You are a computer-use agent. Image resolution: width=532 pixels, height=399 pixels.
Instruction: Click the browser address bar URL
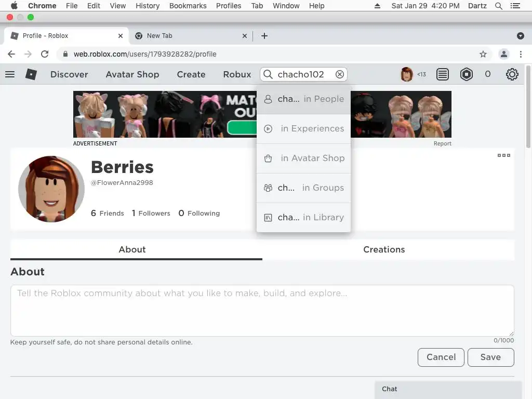(145, 54)
